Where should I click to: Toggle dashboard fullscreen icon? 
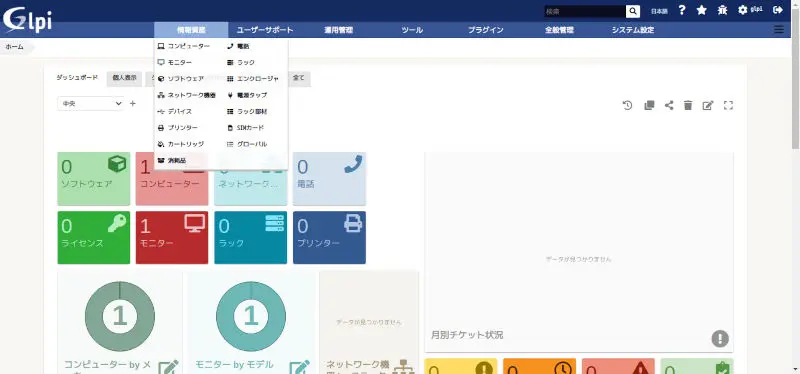click(728, 106)
